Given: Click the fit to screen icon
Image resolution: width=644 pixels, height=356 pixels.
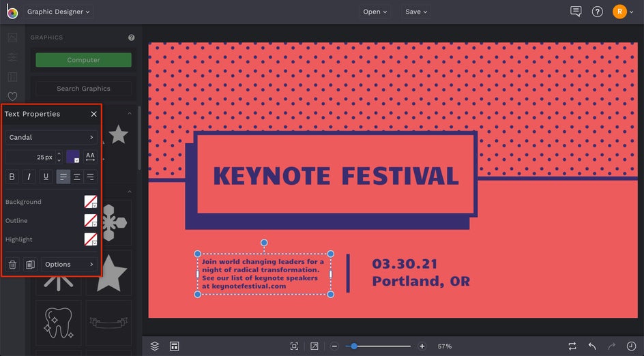Looking at the screenshot, I should 294,346.
